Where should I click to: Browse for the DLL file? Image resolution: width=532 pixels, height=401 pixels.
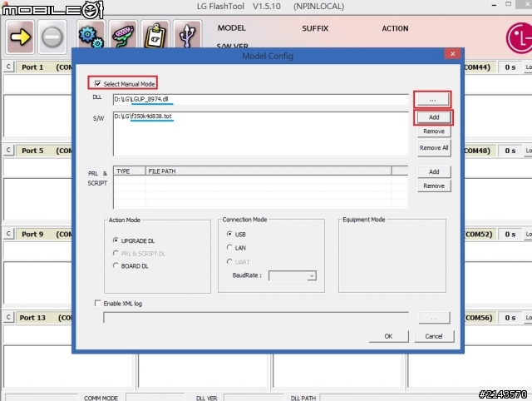point(432,100)
